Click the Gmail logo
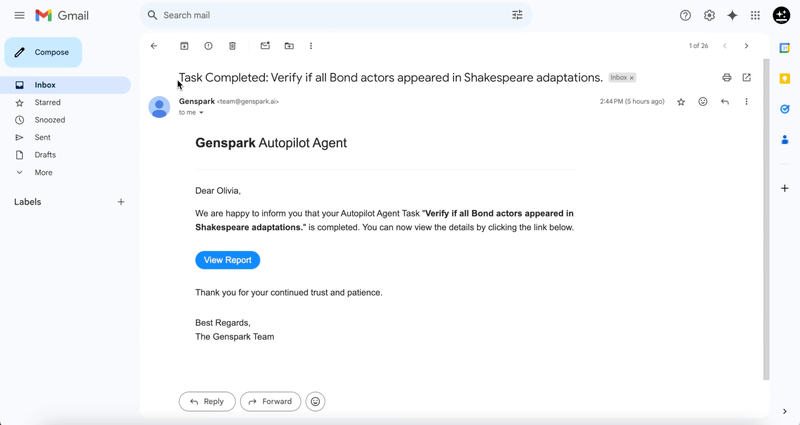The width and height of the screenshot is (800, 425). click(x=62, y=15)
